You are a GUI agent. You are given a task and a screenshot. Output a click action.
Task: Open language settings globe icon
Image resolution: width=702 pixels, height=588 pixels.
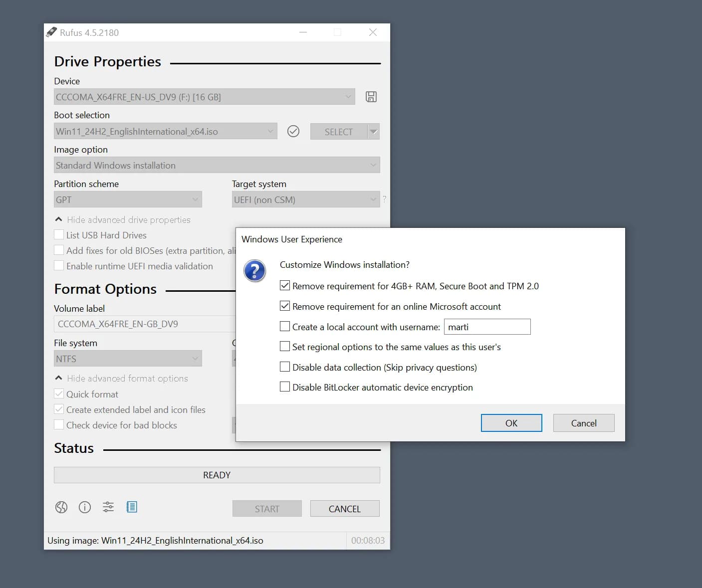61,507
